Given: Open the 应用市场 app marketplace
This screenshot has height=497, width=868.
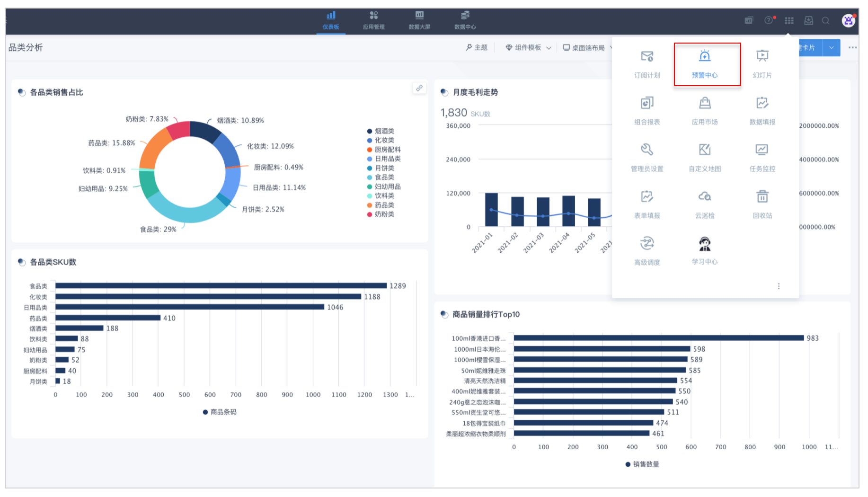Looking at the screenshot, I should 704,111.
